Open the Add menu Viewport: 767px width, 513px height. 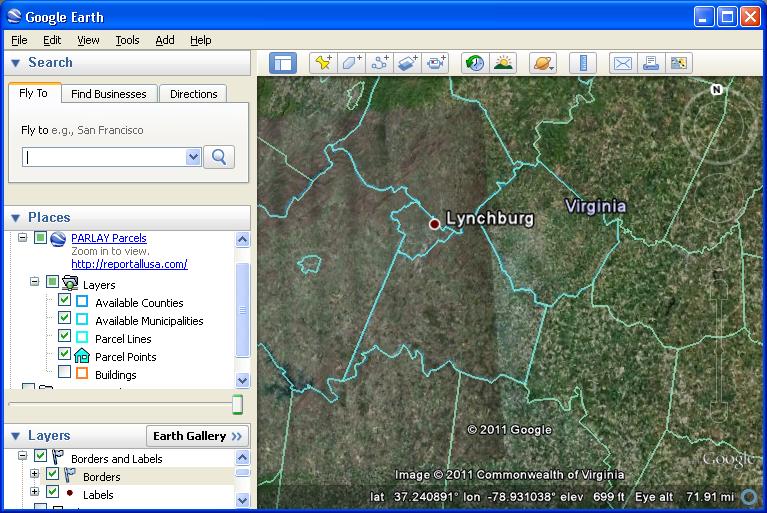point(165,40)
